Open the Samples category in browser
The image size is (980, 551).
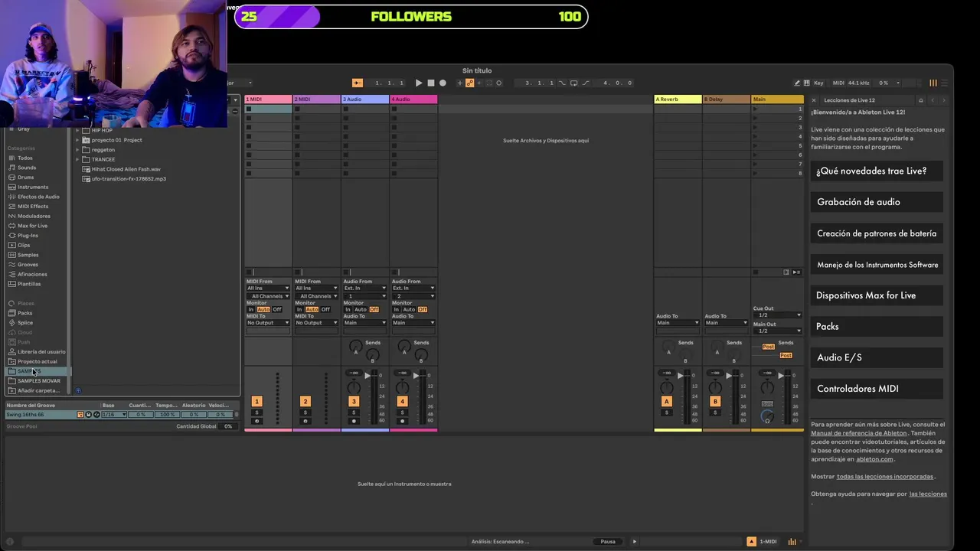point(28,255)
